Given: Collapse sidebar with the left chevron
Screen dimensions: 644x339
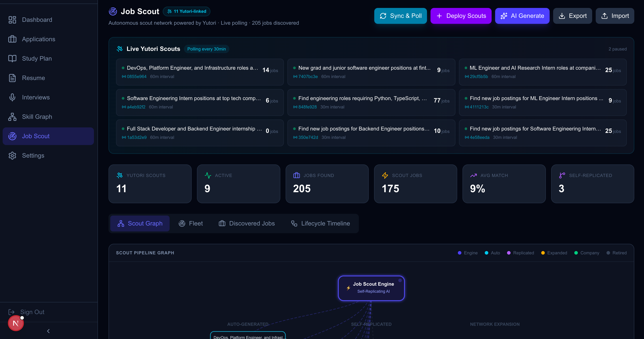Looking at the screenshot, I should (x=48, y=331).
